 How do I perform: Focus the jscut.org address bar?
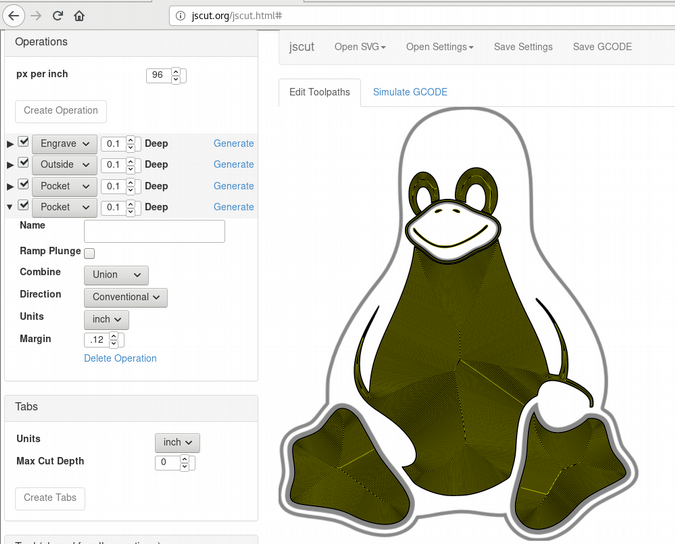point(422,16)
